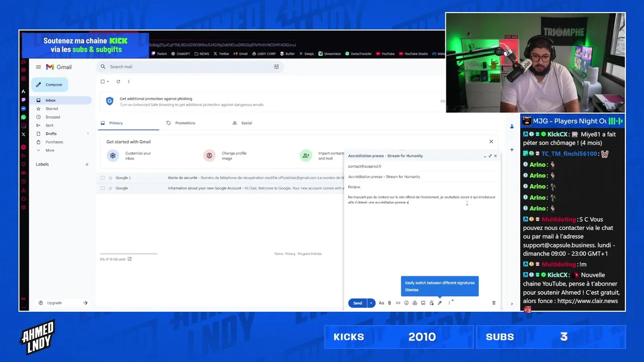Switch to the Primary tab

[x=128, y=123]
